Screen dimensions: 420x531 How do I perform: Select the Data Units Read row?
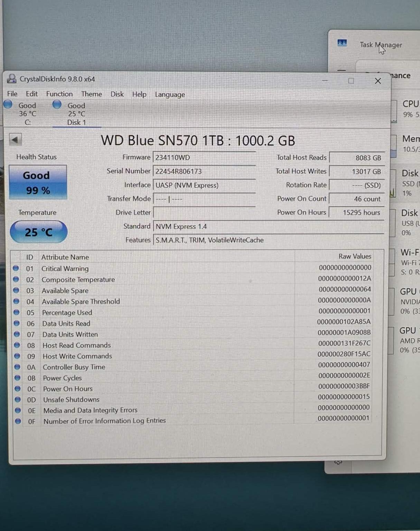(192, 323)
